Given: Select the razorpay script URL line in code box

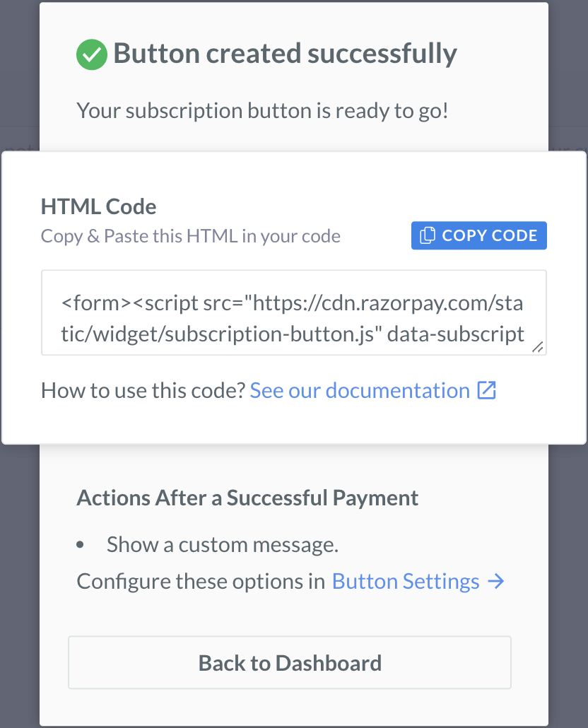Looking at the screenshot, I should click(293, 303).
